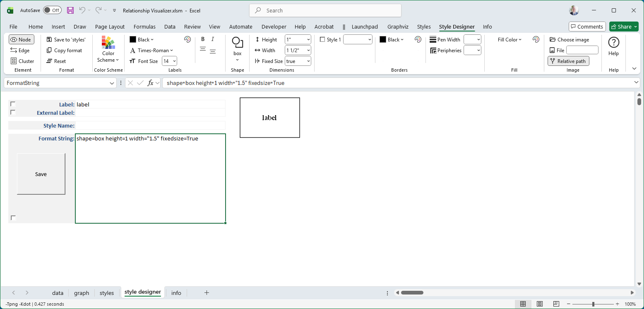
Task: Click the Italic formatting icon
Action: tap(213, 39)
